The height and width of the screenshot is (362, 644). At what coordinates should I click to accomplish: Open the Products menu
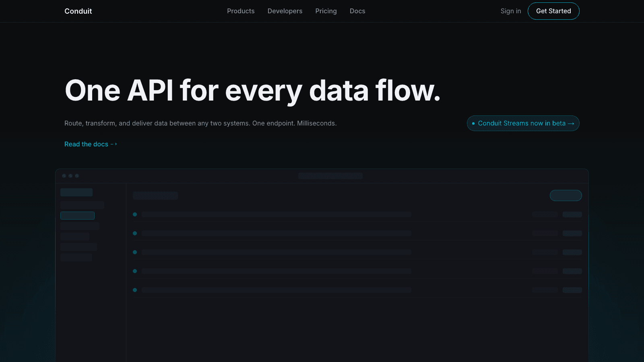[241, 11]
